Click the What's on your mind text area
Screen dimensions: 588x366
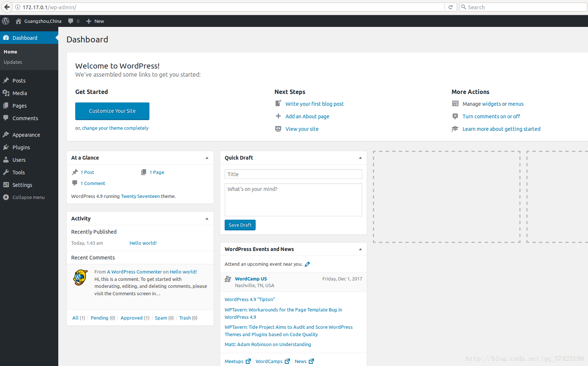(x=293, y=200)
